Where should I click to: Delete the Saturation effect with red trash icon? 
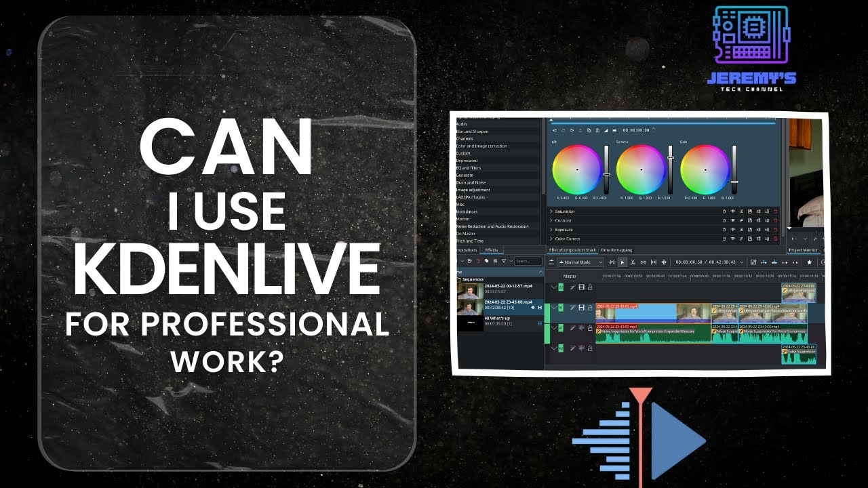[775, 211]
